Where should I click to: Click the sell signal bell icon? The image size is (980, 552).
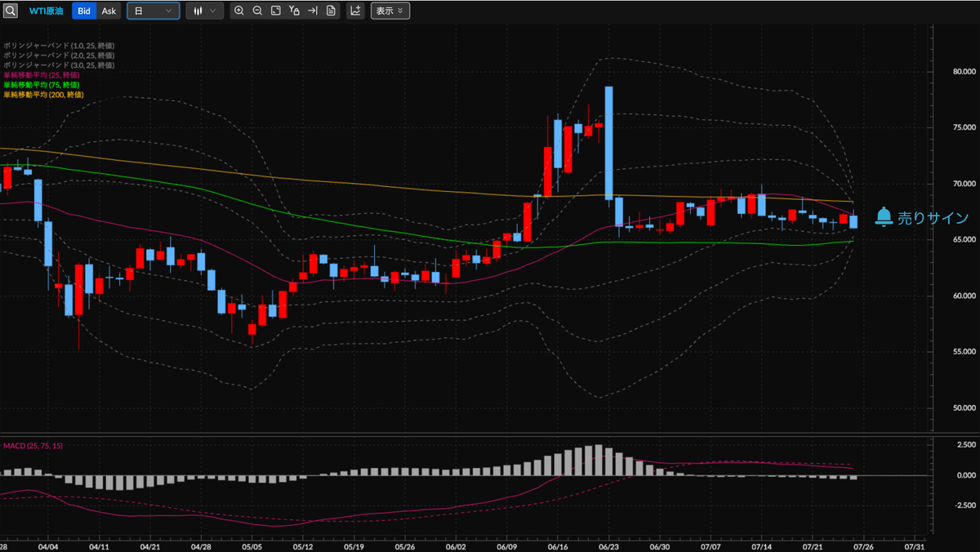884,217
